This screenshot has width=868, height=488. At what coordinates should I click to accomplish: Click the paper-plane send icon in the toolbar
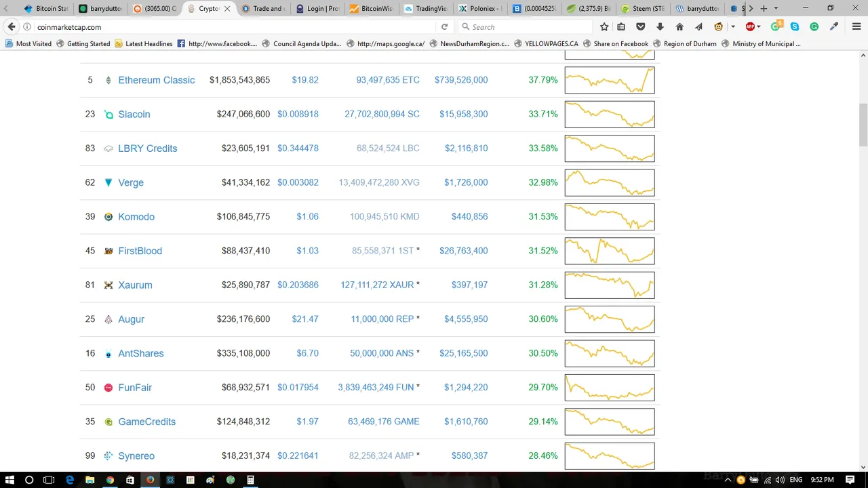tap(698, 27)
